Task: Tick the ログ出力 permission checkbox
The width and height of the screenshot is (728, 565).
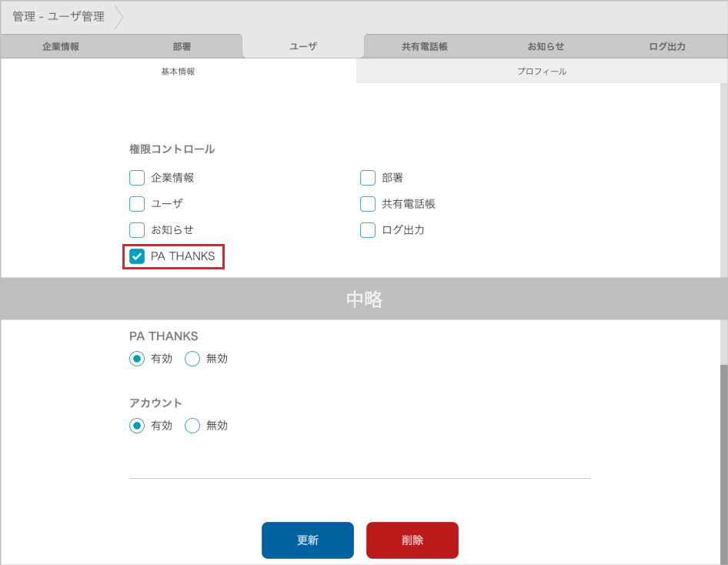Action: tap(368, 230)
